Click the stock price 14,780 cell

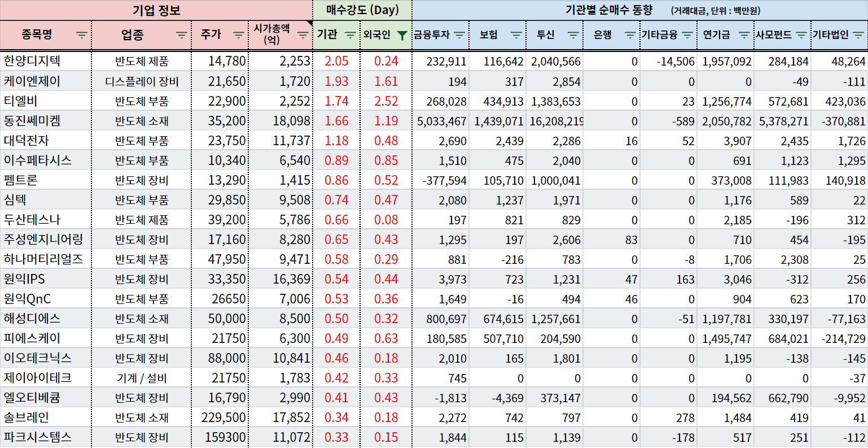pos(220,61)
